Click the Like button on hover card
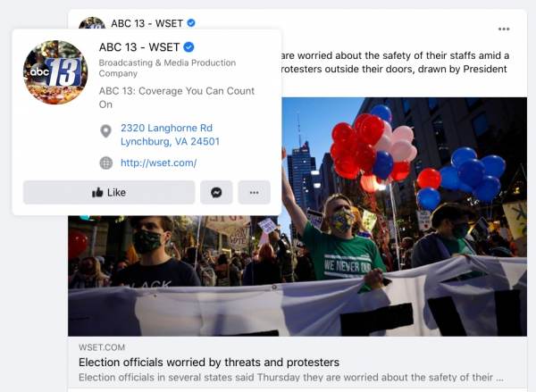Screen dimensions: 536x392 [x=109, y=192]
